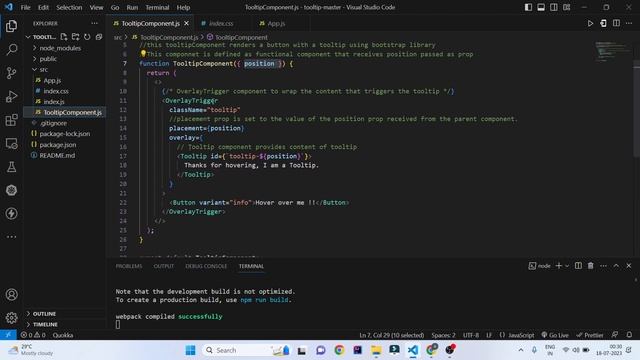Switch to the OUTPUT panel tab
640x360 pixels.
click(x=164, y=266)
